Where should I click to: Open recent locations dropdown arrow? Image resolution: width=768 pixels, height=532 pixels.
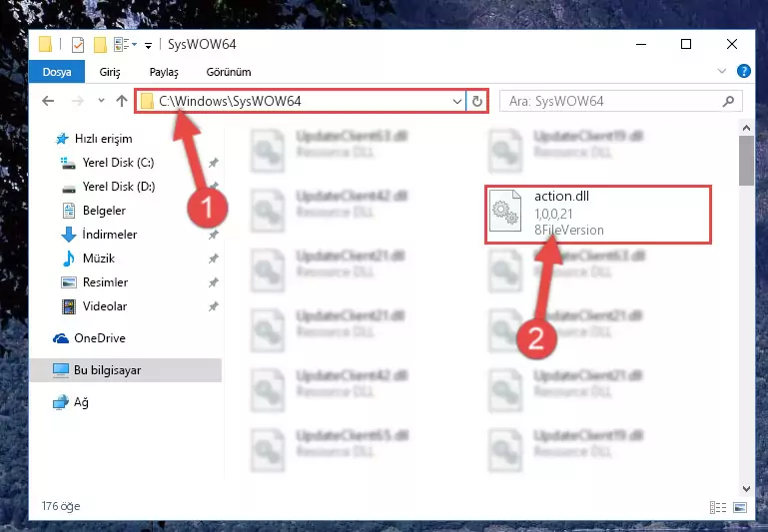(x=102, y=101)
